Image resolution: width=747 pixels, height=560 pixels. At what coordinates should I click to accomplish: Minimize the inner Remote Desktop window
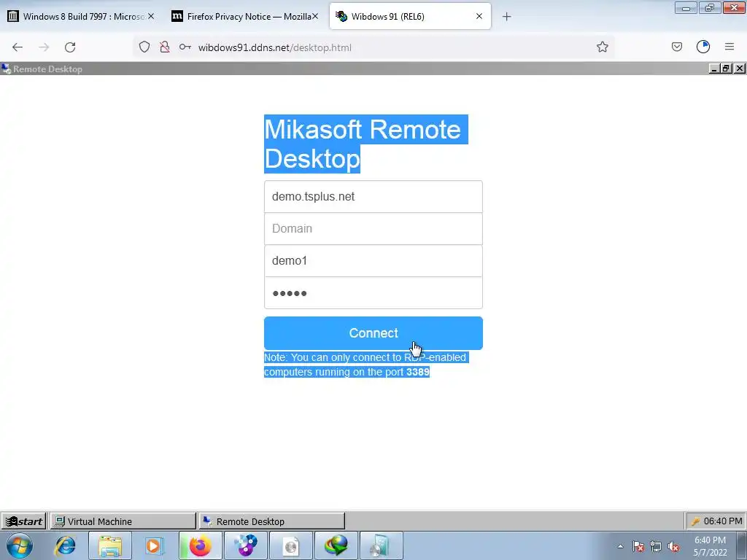[x=714, y=69]
